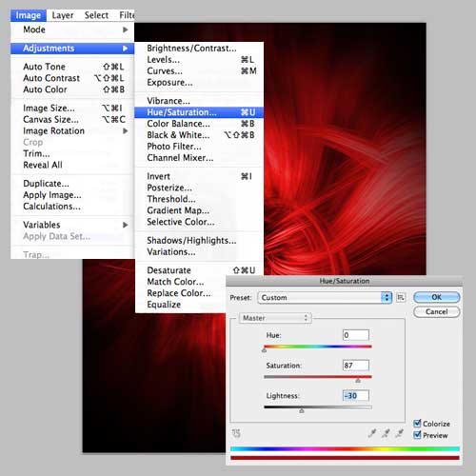
Task: Click the Saturation slider handle
Action: (358, 381)
